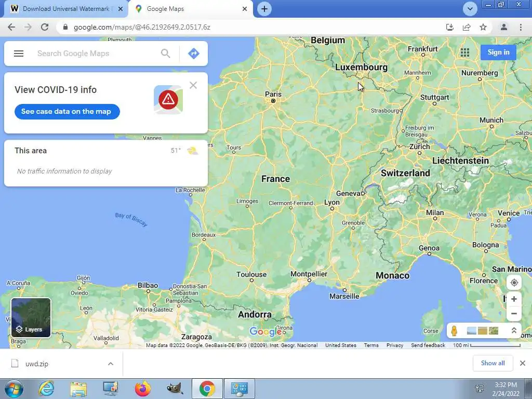
Task: Click the Andorra label
Action: 255,314
